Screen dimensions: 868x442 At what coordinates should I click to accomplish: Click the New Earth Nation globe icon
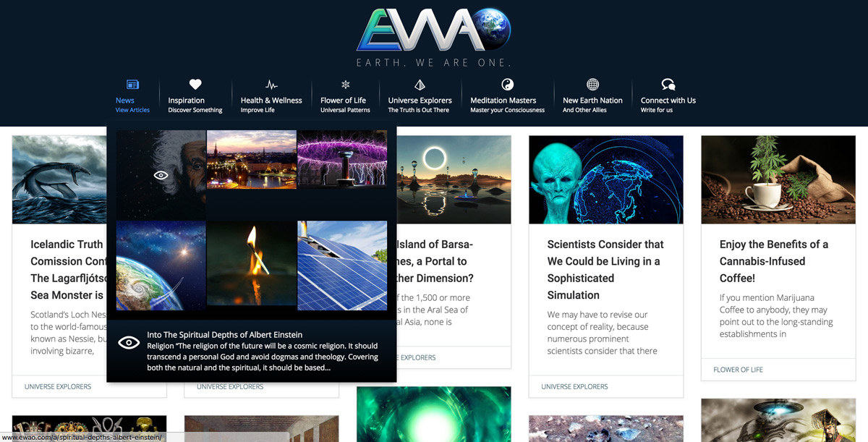click(592, 85)
